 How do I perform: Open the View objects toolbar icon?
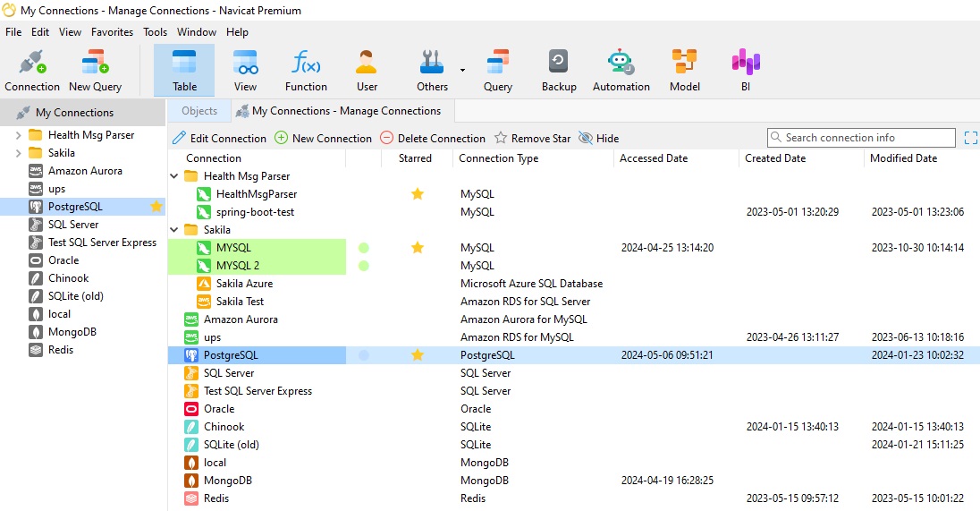coord(245,70)
